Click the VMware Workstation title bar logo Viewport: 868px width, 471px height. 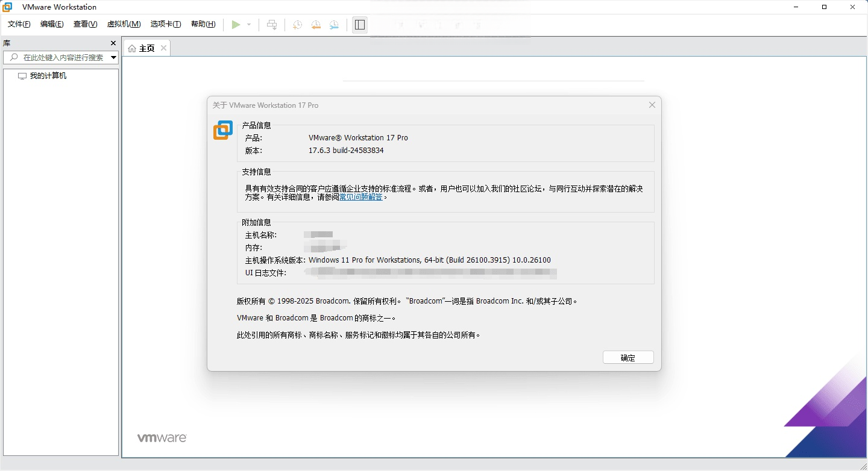click(8, 7)
